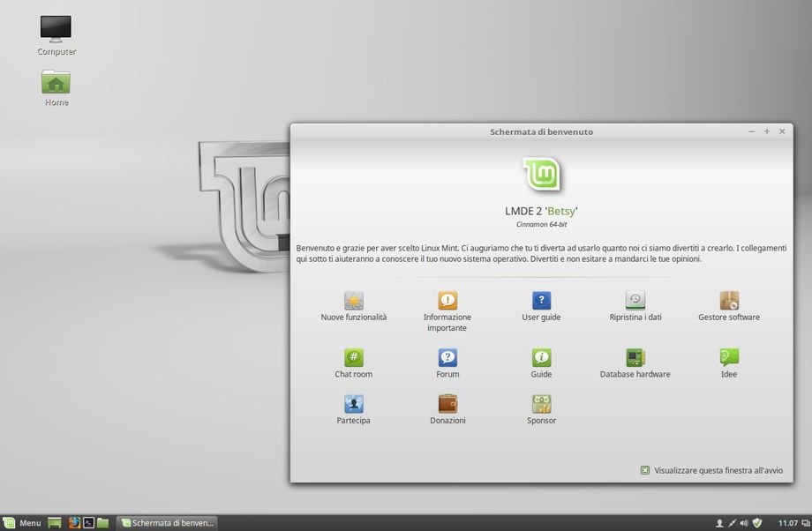Open the clock showing 11.07
The width and height of the screenshot is (812, 531).
point(788,523)
